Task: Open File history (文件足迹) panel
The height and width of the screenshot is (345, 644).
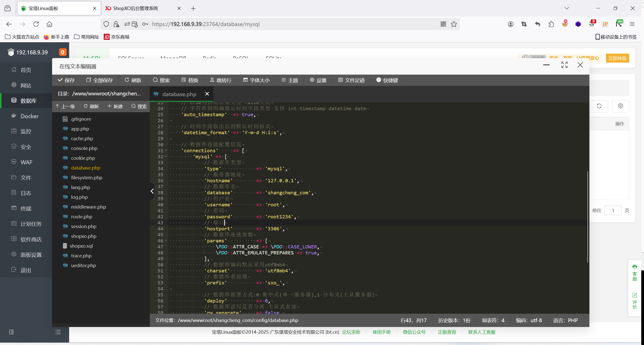Action: 351,80
